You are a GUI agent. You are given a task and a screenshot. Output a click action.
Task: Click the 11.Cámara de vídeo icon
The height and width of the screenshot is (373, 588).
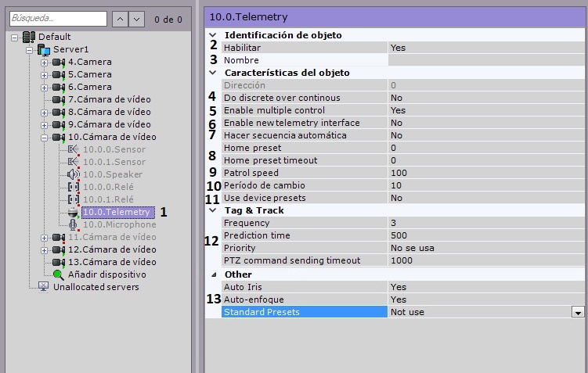coord(59,237)
